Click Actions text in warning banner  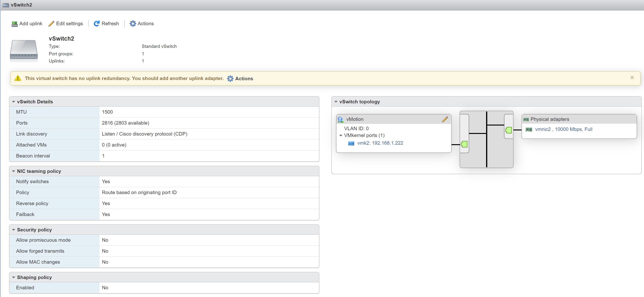pyautogui.click(x=244, y=79)
